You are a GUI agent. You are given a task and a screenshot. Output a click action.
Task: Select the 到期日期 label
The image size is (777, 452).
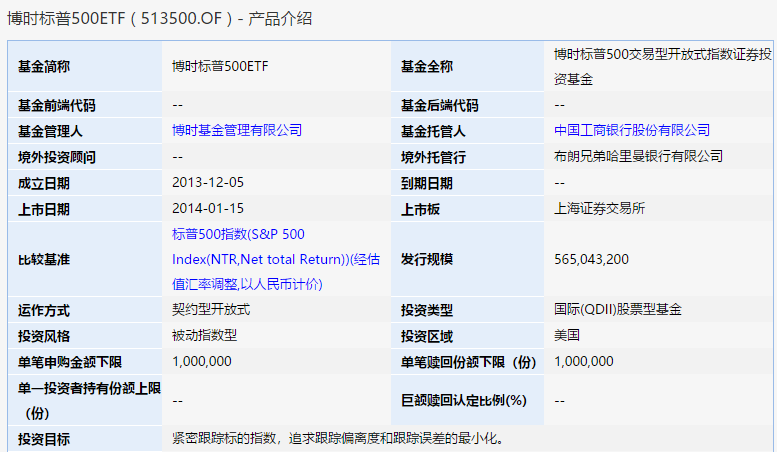(x=427, y=183)
